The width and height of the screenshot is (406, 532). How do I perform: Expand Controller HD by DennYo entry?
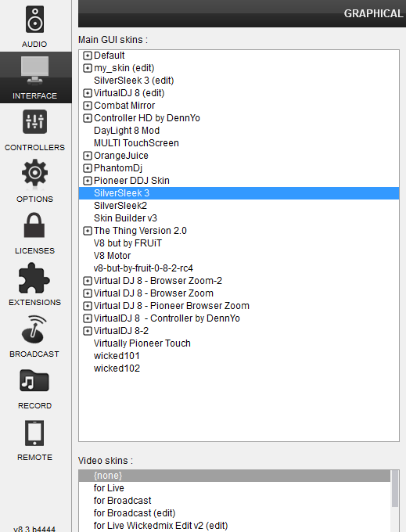coord(88,118)
